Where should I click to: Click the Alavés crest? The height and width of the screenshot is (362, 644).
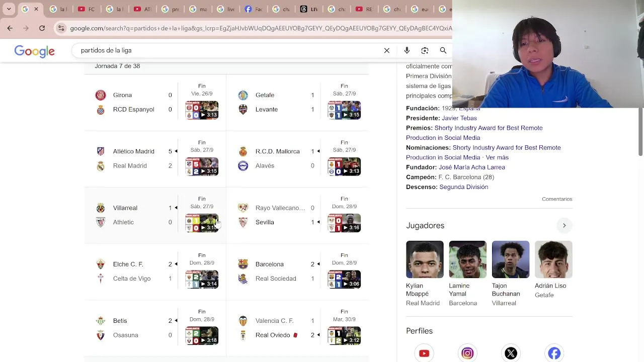pos(243,166)
